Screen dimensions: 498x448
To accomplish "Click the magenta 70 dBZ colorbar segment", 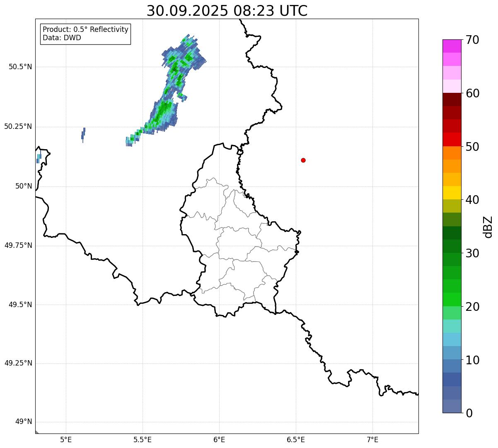I will pyautogui.click(x=453, y=46).
